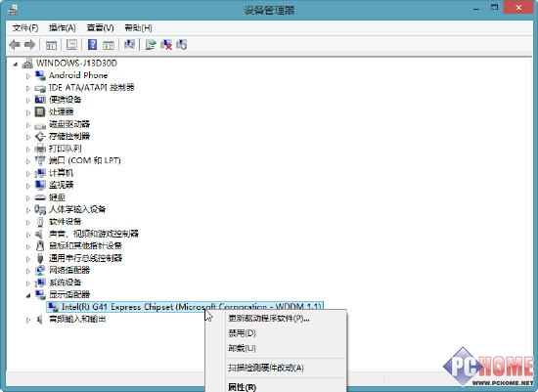The width and height of the screenshot is (538, 392).
Task: Expand the IDE ATA/ATAPI 控制器 node
Action: (x=28, y=89)
